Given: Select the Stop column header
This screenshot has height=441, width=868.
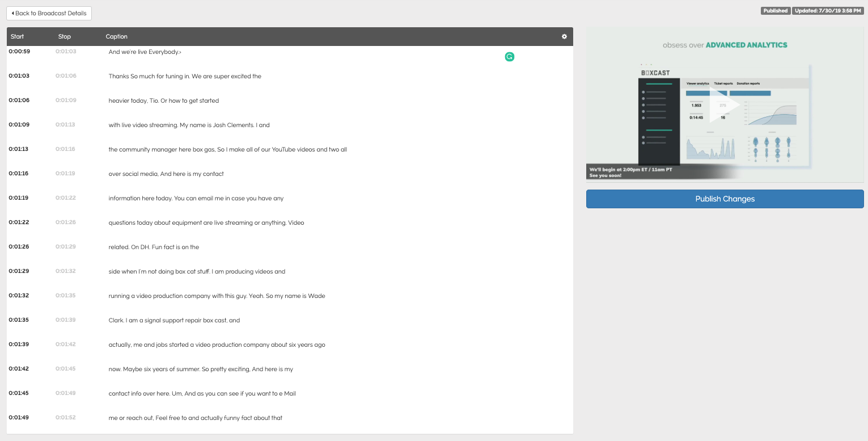Looking at the screenshot, I should tap(65, 37).
